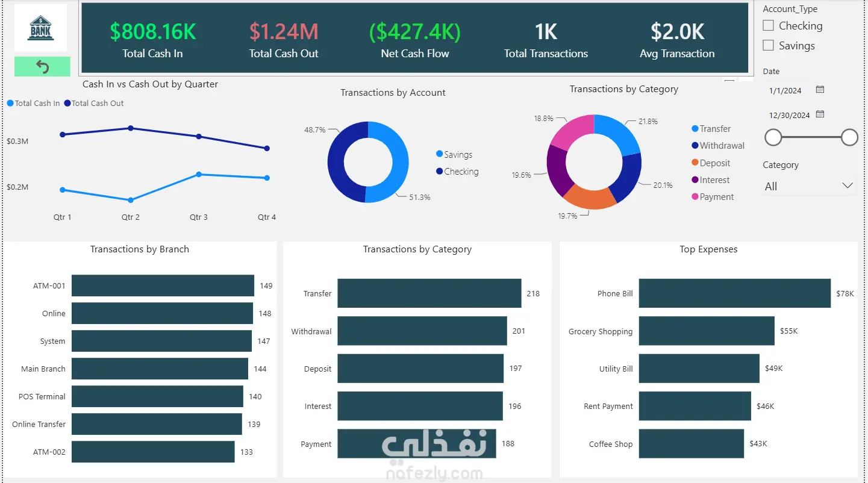Click the Qtr 2 point on Cash Out line
The height and width of the screenshot is (483, 868).
pos(131,128)
